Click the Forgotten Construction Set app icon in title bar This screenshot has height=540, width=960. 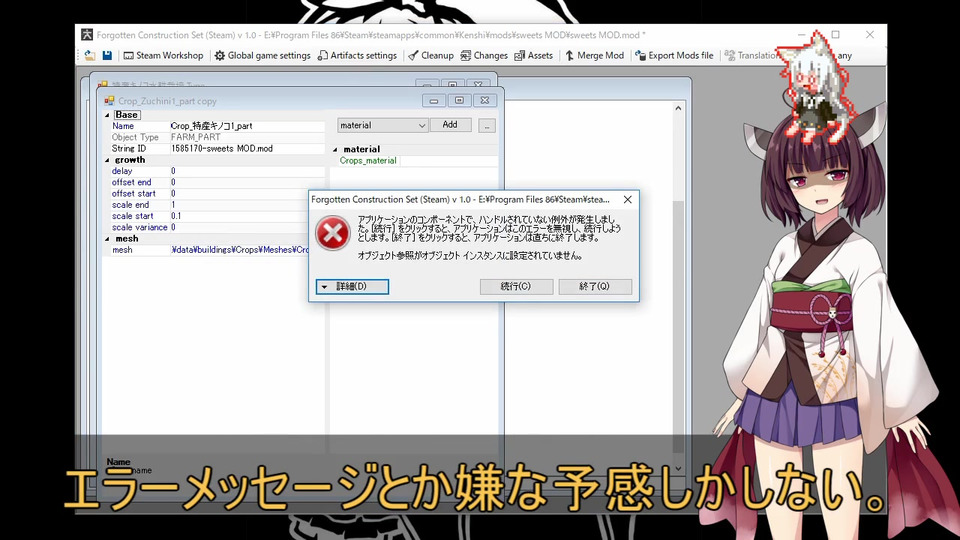88,35
